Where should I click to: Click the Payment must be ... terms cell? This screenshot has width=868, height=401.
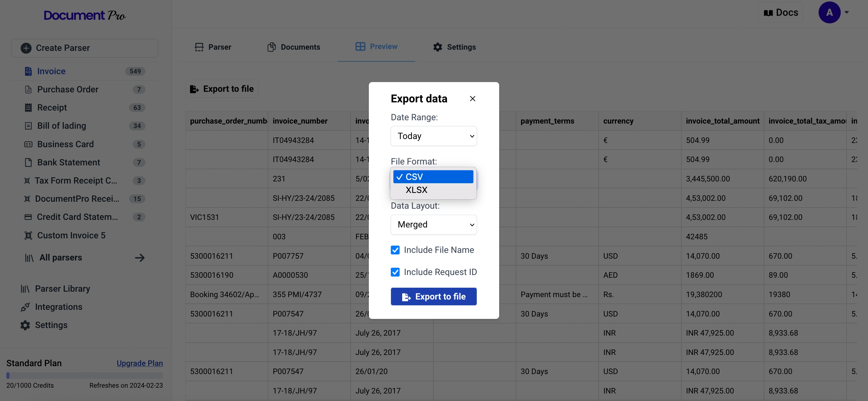557,295
